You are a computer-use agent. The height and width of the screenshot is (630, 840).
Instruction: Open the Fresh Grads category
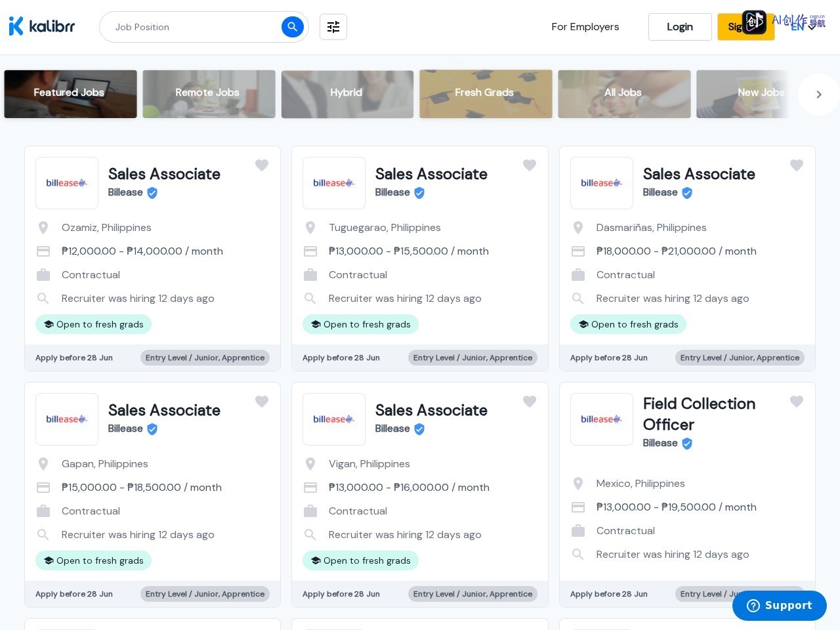[486, 94]
